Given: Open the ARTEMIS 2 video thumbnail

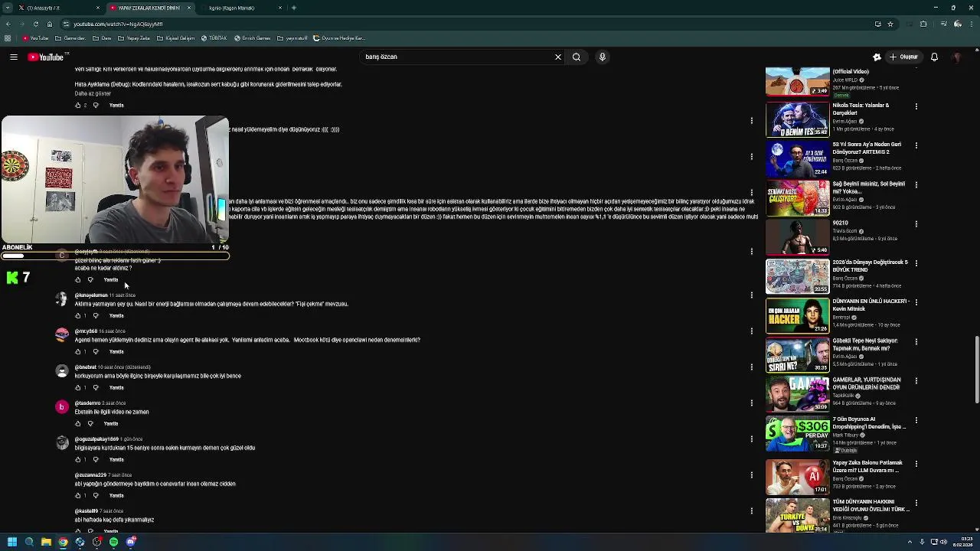Looking at the screenshot, I should coord(797,158).
